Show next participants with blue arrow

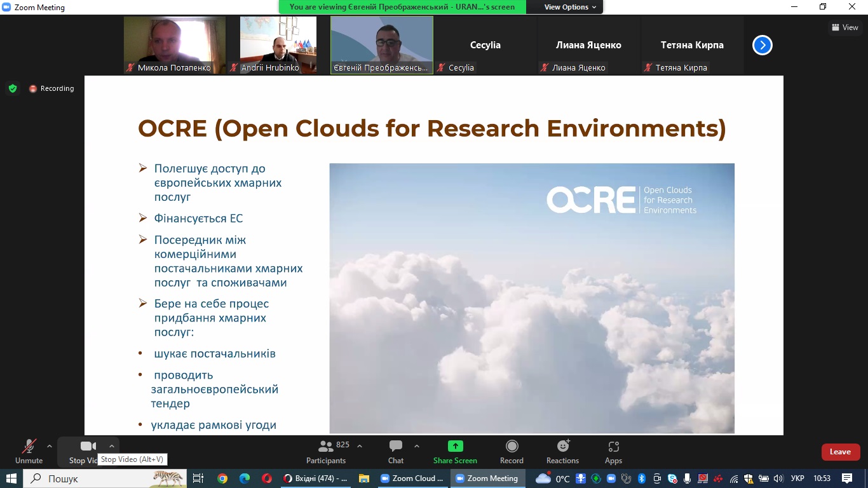762,45
